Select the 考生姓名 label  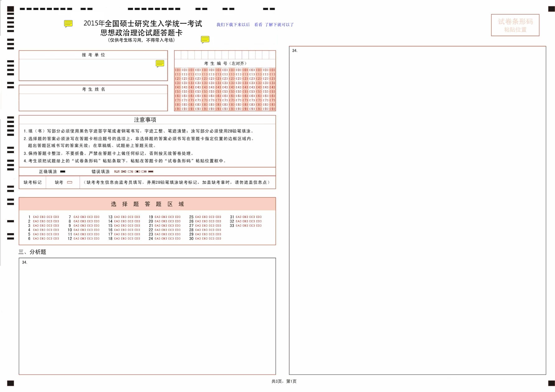[94, 89]
